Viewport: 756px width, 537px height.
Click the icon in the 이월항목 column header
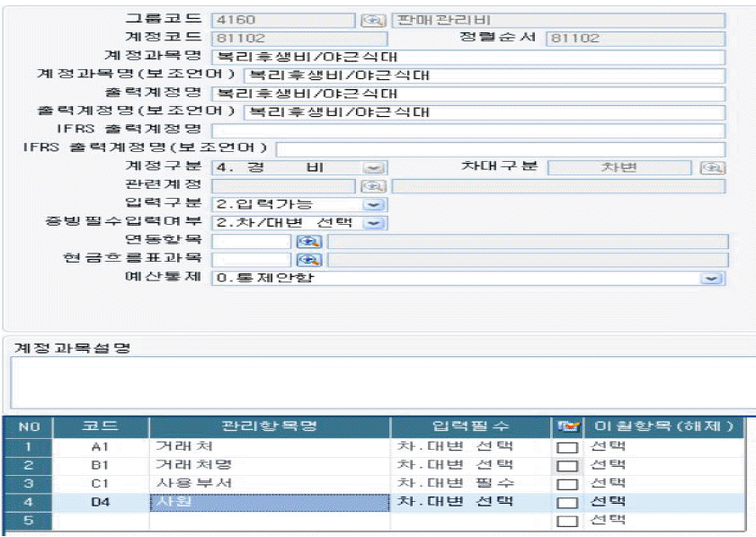coord(567,426)
